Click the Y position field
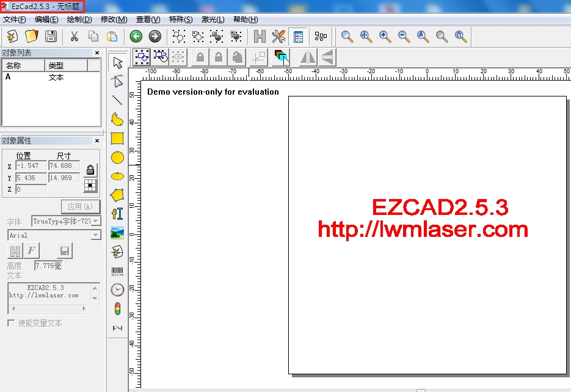Image resolution: width=571 pixels, height=392 pixels. (x=31, y=178)
